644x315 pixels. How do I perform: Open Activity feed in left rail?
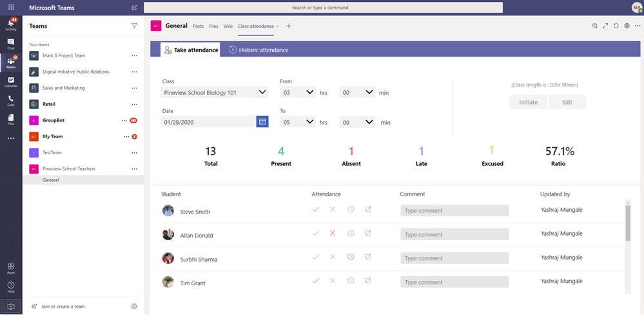11,25
